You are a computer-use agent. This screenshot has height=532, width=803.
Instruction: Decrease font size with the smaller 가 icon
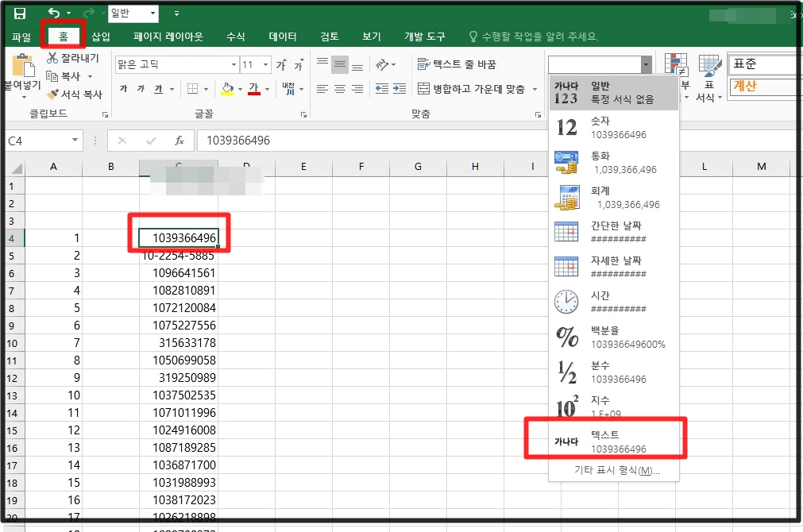(299, 65)
